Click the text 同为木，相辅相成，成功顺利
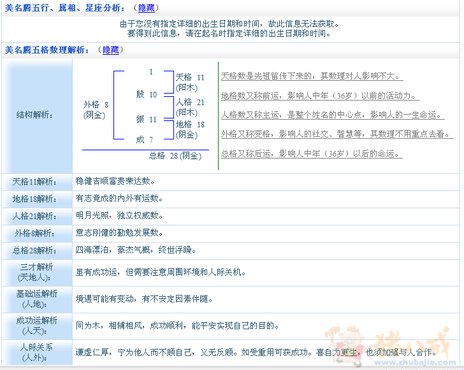 tap(130, 326)
